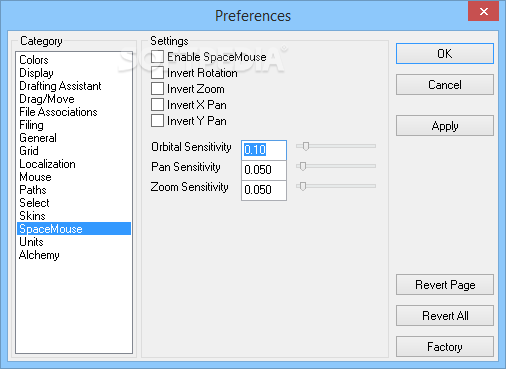This screenshot has height=369, width=506.
Task: Click the Revert Page button
Action: point(445,285)
